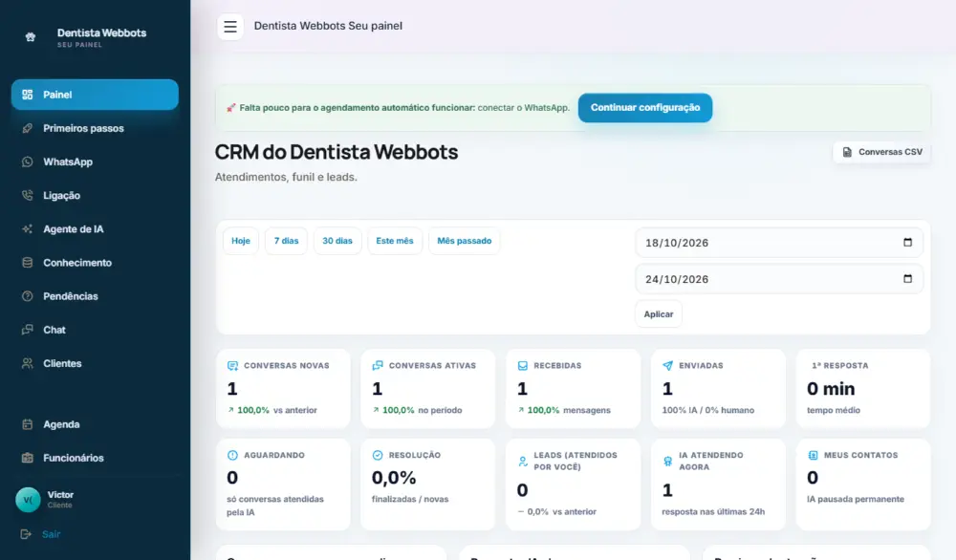Click "resposta nas últimas 24h" text
Image resolution: width=956 pixels, height=560 pixels.
tap(713, 512)
